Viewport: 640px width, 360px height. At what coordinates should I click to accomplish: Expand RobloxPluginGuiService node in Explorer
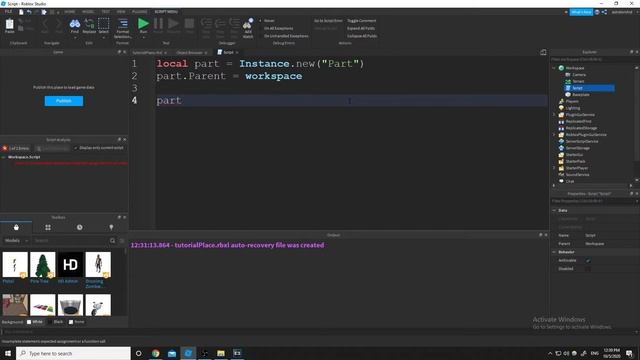[554, 135]
